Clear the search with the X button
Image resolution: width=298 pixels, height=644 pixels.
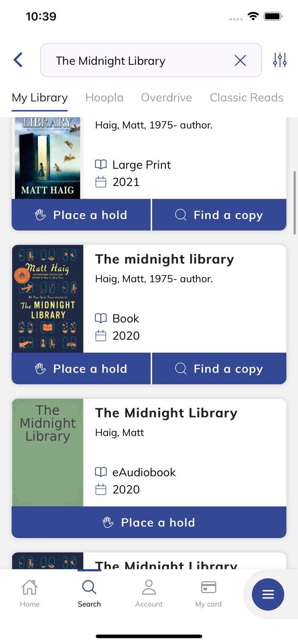coord(240,61)
